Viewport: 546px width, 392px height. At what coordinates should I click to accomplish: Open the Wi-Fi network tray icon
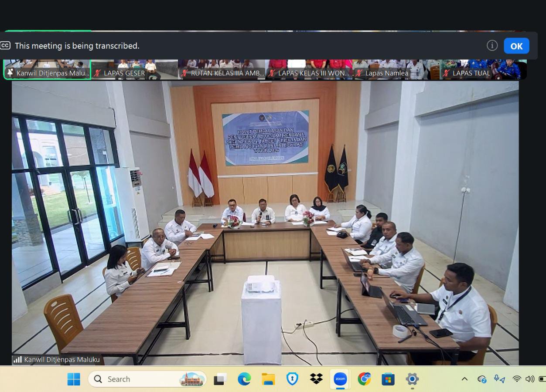517,379
